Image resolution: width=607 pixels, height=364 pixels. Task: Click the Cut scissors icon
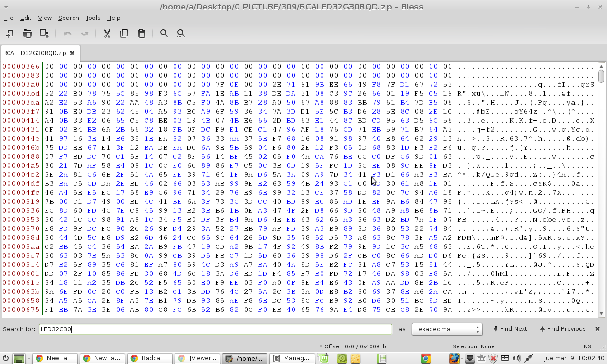coord(107,34)
